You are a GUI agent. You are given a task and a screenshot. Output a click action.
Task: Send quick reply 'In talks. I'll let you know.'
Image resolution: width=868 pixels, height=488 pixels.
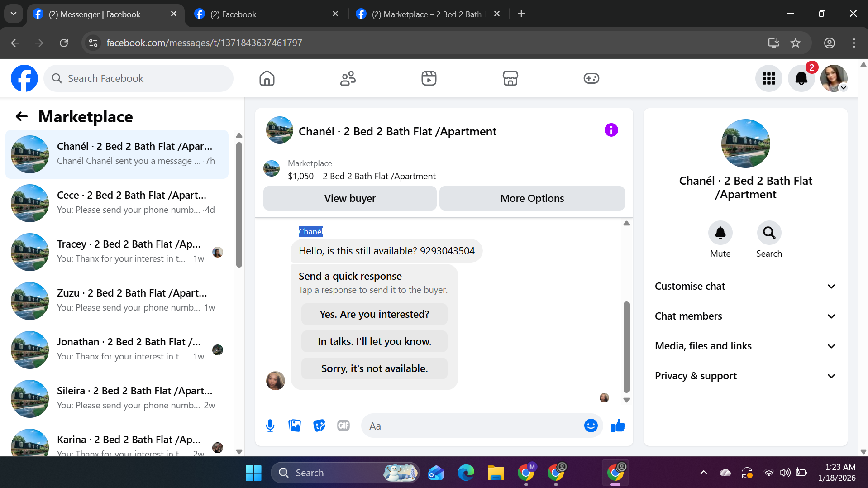click(x=374, y=341)
